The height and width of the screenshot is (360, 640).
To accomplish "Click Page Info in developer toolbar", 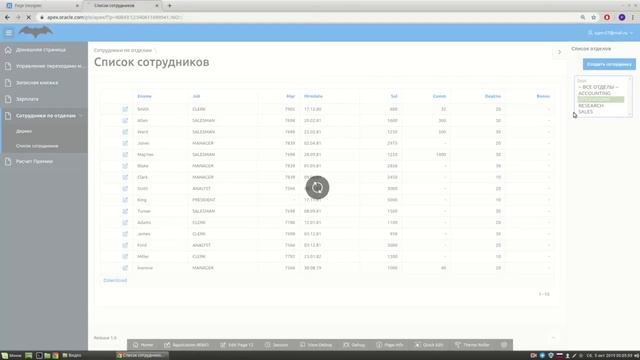I will click(x=390, y=345).
